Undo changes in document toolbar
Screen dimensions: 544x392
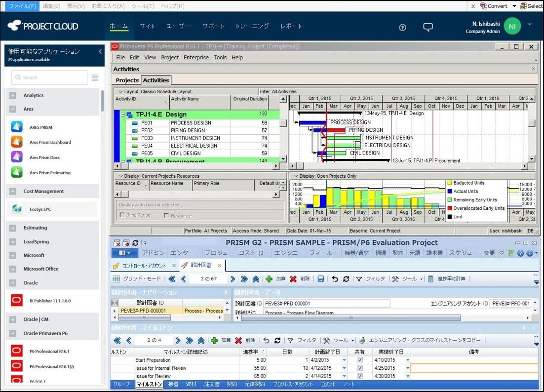coord(335,279)
